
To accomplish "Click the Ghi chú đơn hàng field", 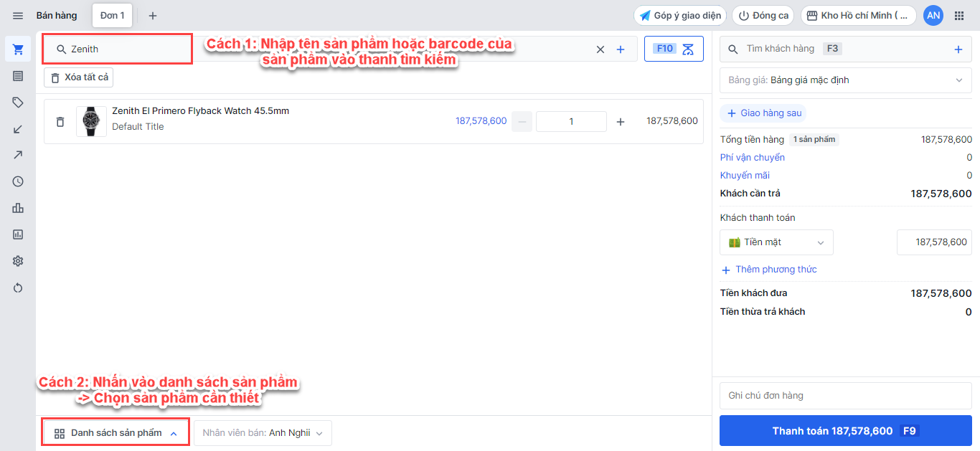I will click(x=845, y=396).
